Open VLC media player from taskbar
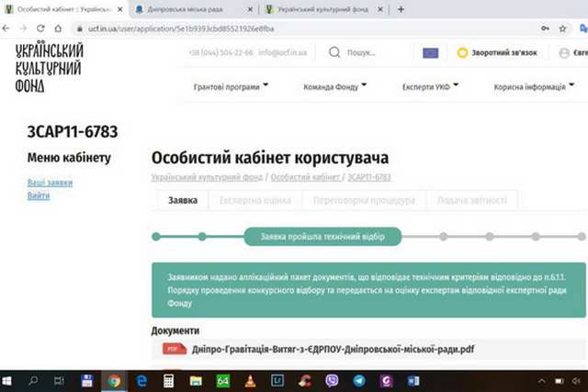The width and height of the screenshot is (588, 392). click(250, 381)
